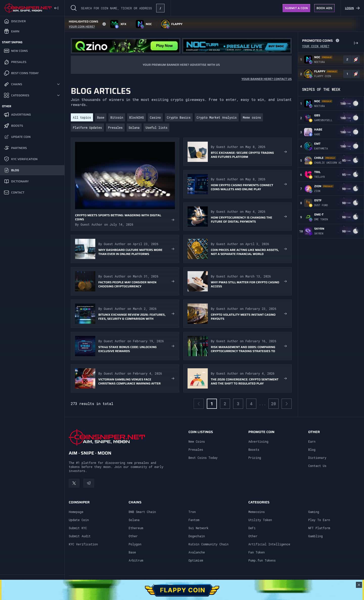Filter articles by Crypto Market Analysis

point(217,117)
